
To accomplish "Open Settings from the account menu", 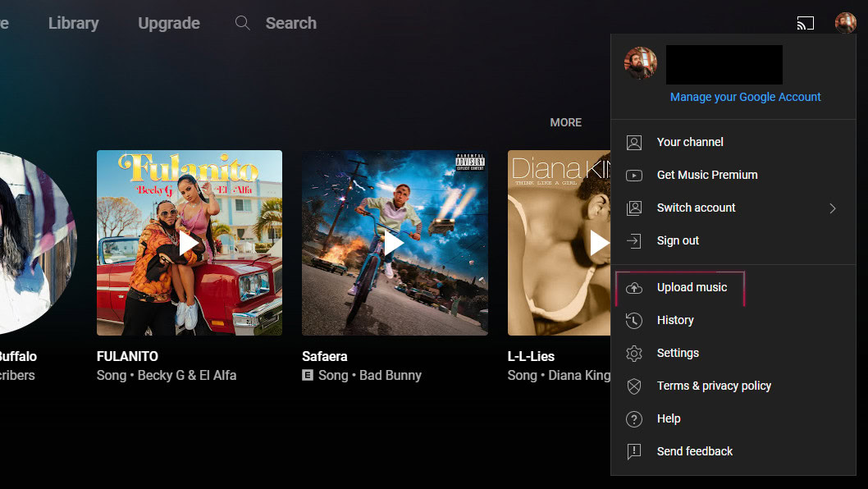I will [733, 353].
